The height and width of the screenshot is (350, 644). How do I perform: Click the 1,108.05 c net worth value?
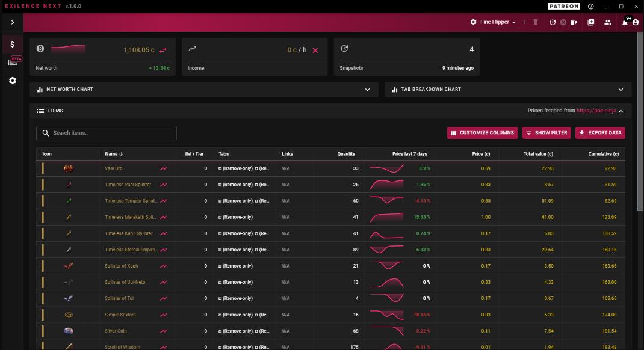(x=139, y=50)
